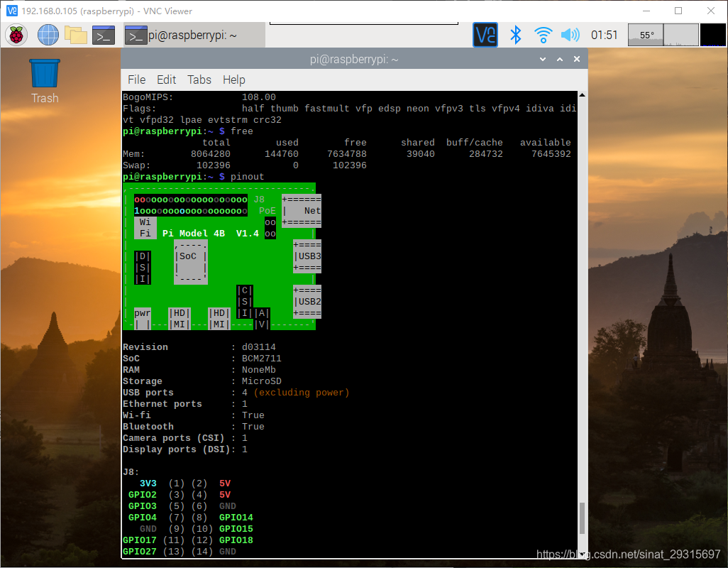Click the d03114 revision value

pos(258,347)
